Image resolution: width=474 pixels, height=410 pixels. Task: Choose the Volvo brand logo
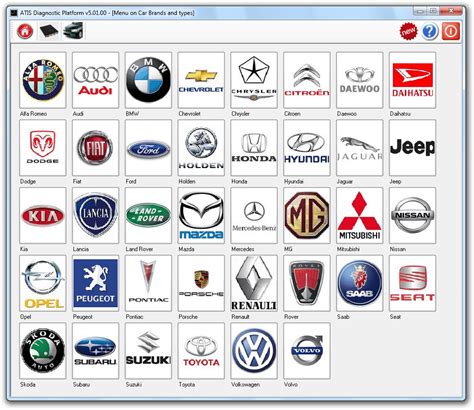point(307,351)
